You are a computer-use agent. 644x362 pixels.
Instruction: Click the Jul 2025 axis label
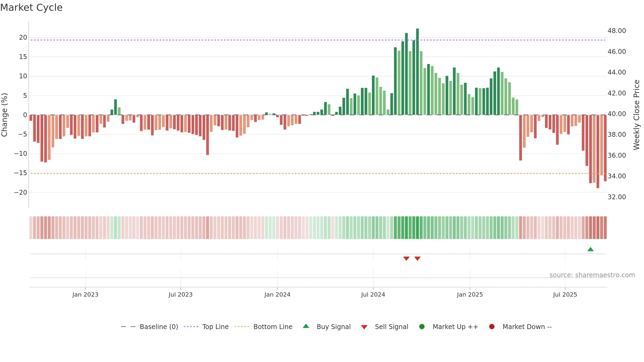point(565,295)
